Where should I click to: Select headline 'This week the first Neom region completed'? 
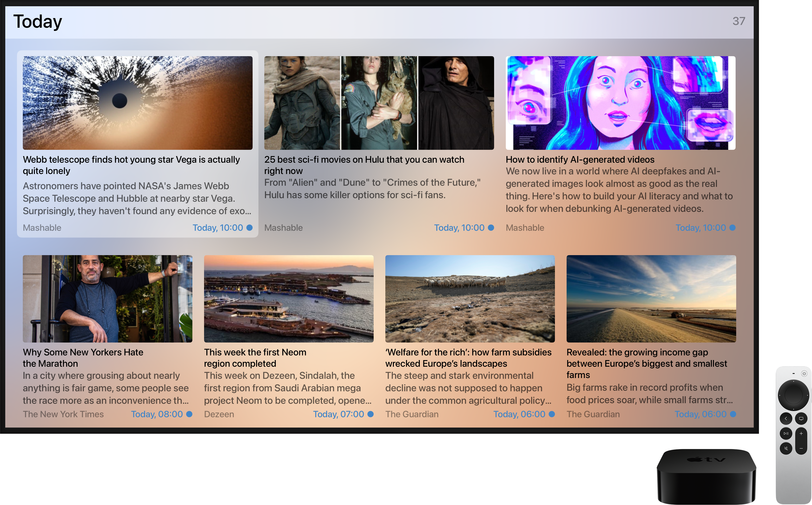coord(255,358)
